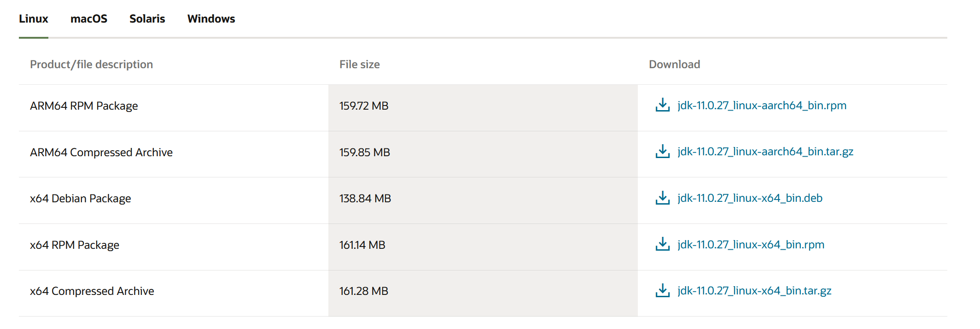Click download icon for x64 RPM Package
Screen dimensions: 980x329
[662, 244]
